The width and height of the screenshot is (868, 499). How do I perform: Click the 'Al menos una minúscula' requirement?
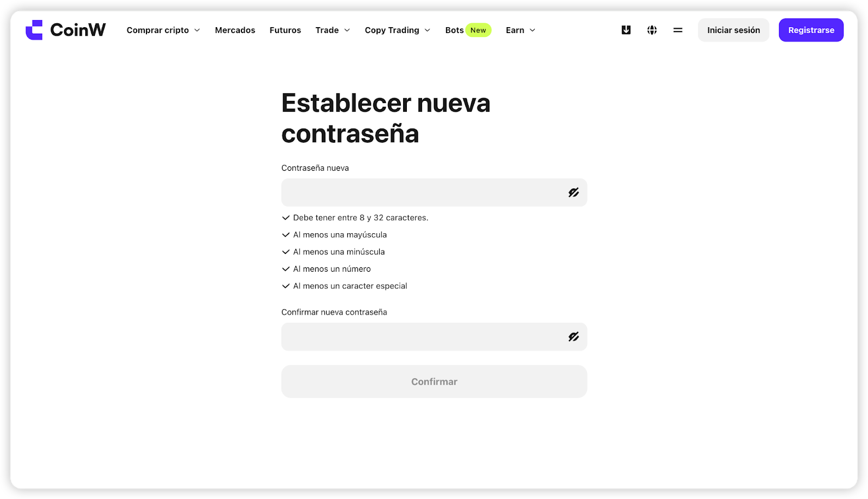(x=333, y=252)
